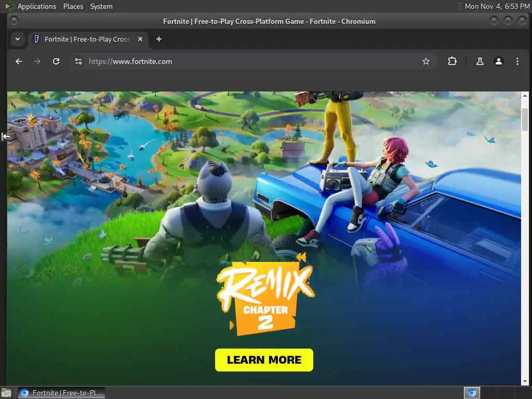Select the Fortnite Free-to-Play tab

[x=88, y=39]
